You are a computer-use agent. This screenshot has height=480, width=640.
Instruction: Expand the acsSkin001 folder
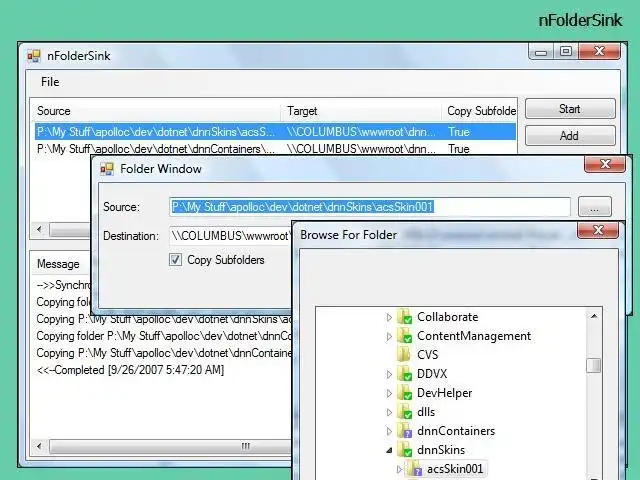tap(400, 469)
